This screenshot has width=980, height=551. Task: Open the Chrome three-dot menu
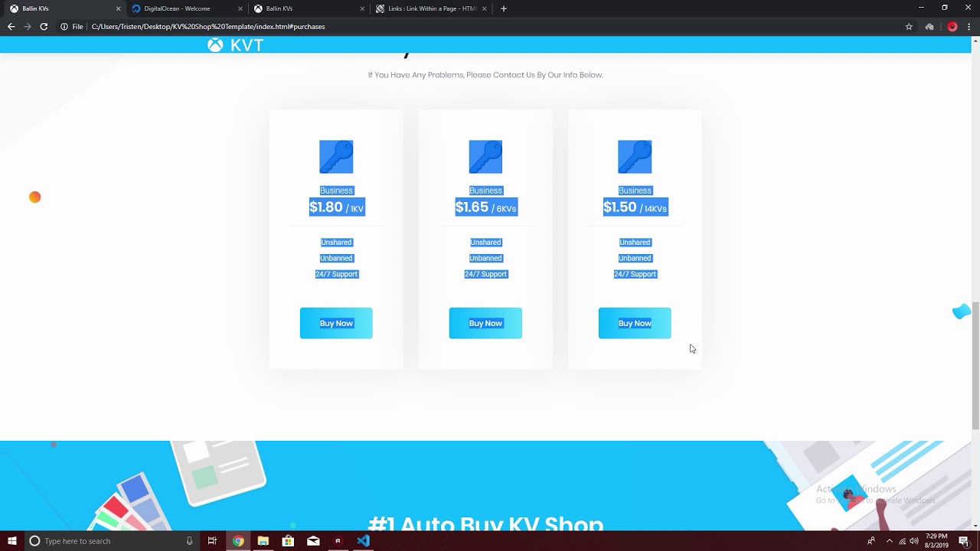coord(969,26)
